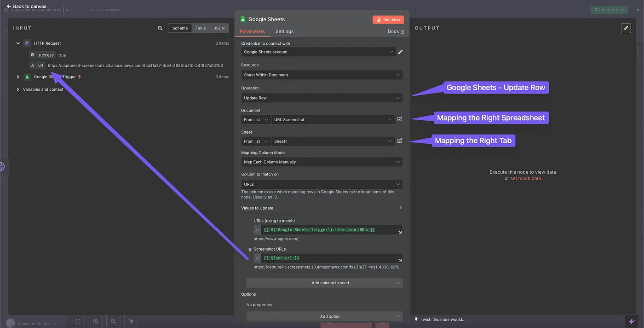Image resolution: width=644 pixels, height=328 pixels.
Task: Switch to the Settings tab
Action: point(284,31)
